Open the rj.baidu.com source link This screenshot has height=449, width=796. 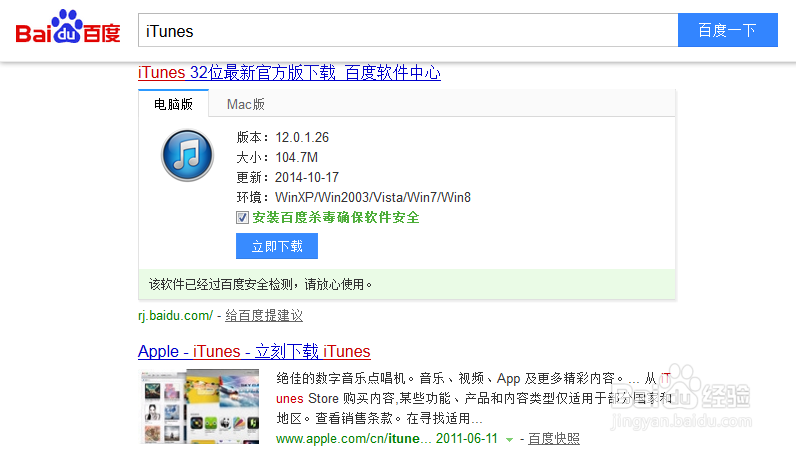176,315
